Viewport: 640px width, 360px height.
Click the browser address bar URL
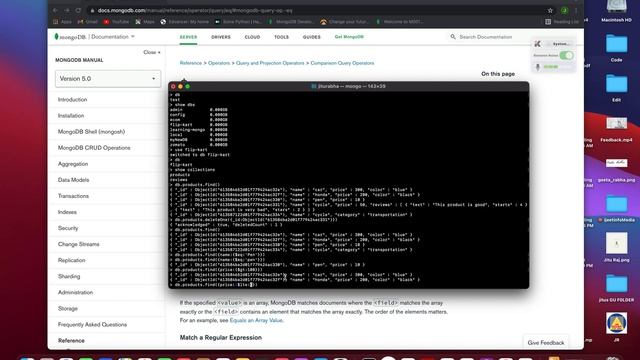pos(195,11)
